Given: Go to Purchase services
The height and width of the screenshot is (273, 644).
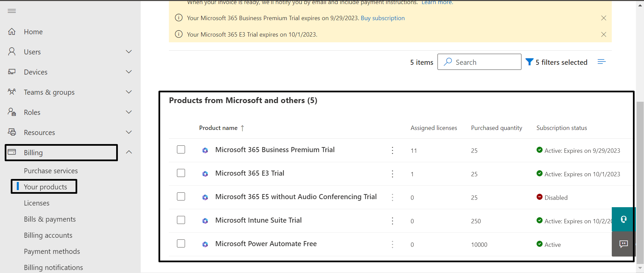Looking at the screenshot, I should [51, 171].
